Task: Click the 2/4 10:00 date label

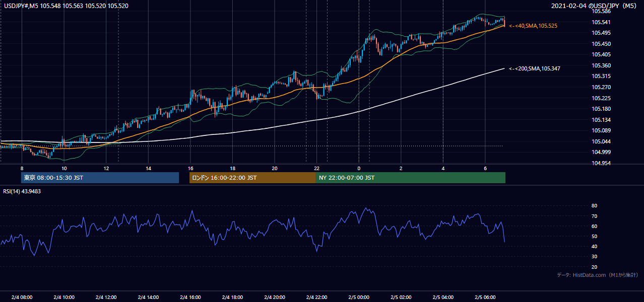Action: click(x=63, y=297)
